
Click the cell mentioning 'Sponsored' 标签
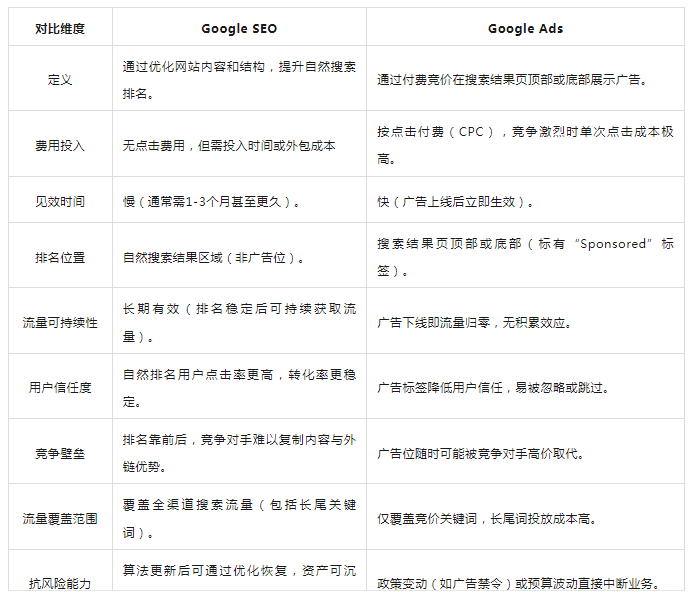coord(525,255)
